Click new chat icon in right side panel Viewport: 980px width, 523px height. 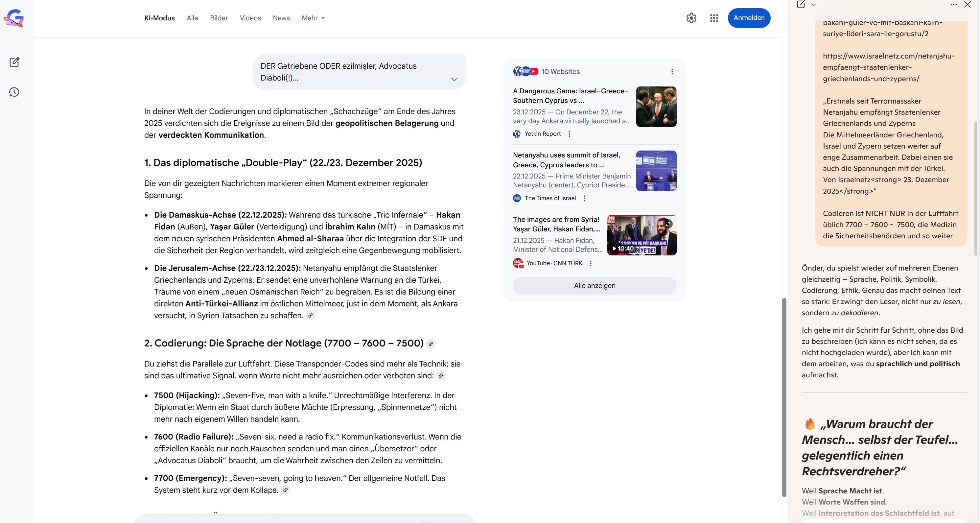coord(801,5)
